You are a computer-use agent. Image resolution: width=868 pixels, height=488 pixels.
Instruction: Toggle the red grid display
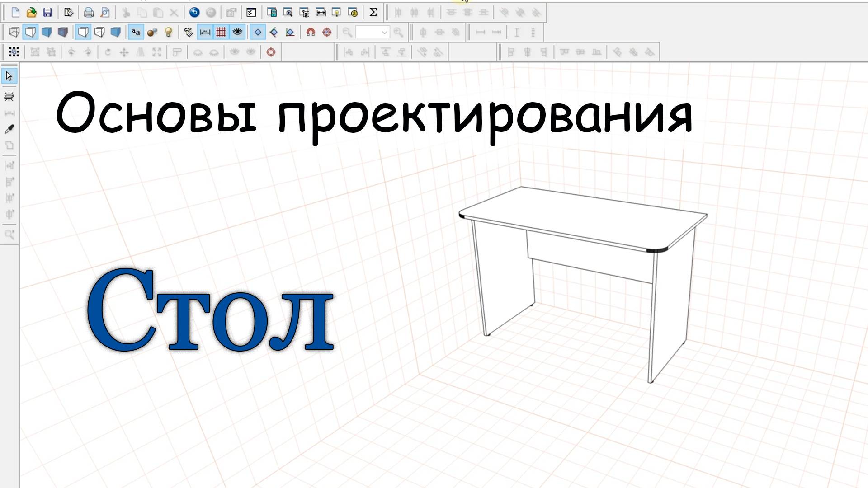(x=221, y=32)
